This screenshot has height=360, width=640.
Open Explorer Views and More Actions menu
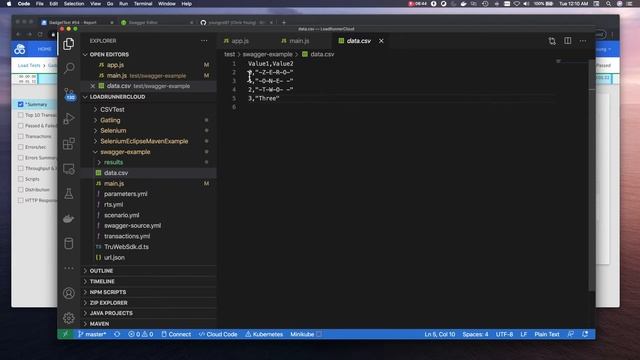[x=204, y=41]
